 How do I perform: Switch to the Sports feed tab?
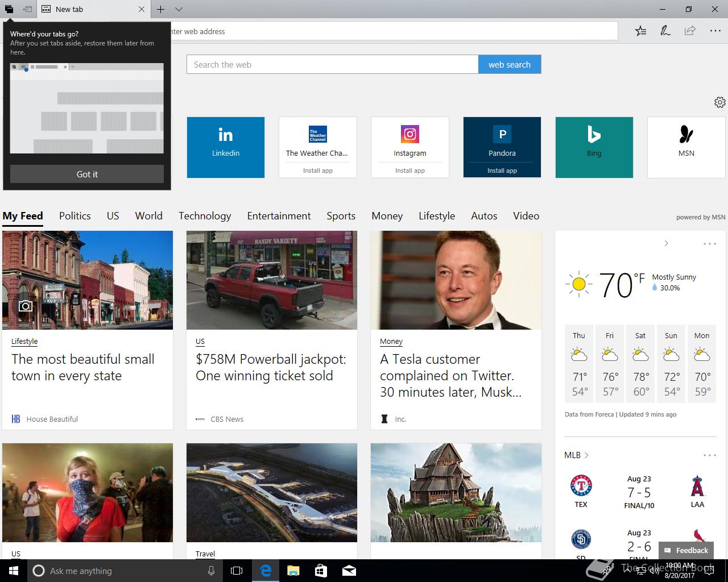(341, 216)
